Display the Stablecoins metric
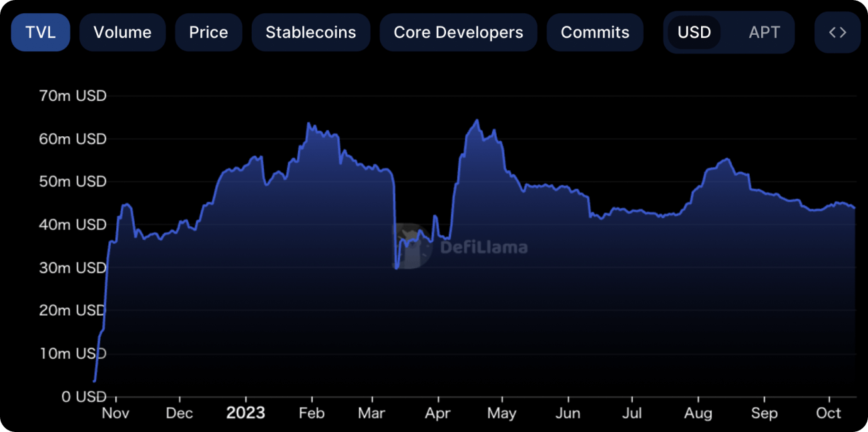This screenshot has height=432, width=868. point(310,32)
